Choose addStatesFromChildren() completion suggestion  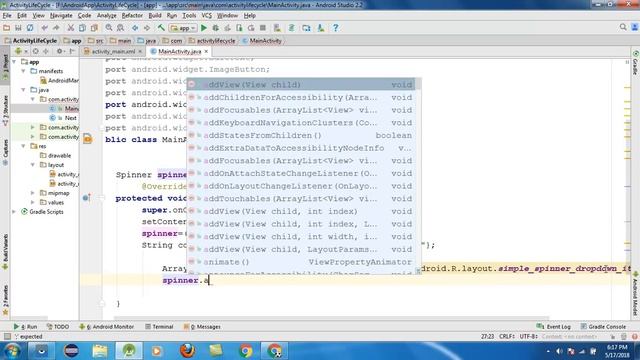[301, 135]
